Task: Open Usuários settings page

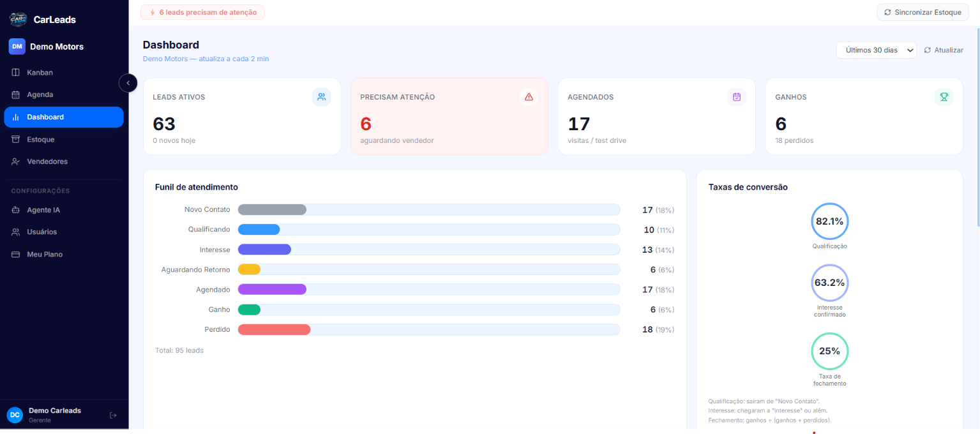Action: point(64,232)
